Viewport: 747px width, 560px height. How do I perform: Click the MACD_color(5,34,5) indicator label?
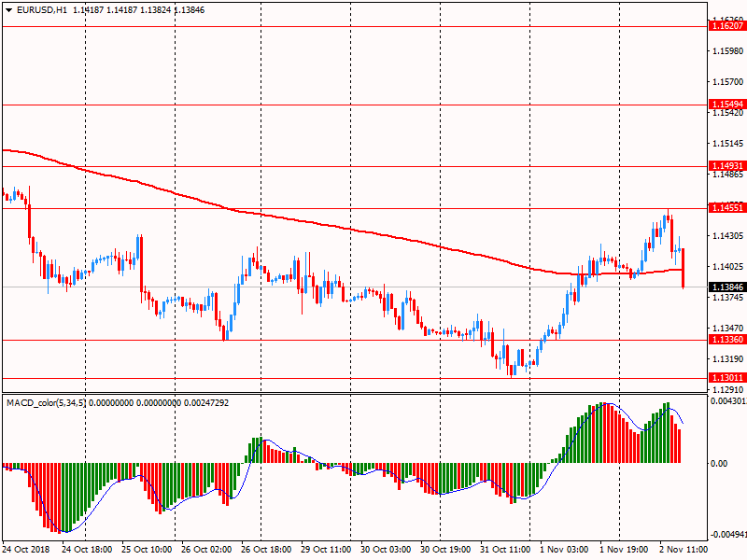pos(46,403)
